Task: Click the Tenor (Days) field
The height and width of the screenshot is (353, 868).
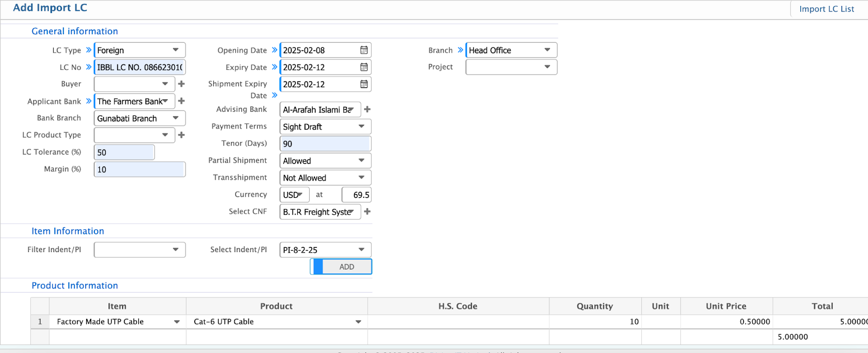Action: tap(325, 144)
